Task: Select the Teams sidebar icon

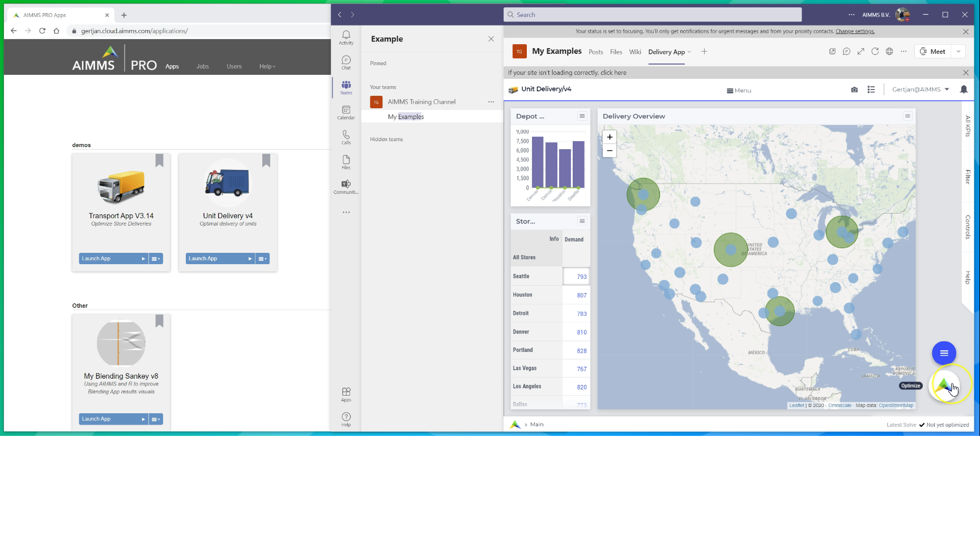Action: coord(346,87)
